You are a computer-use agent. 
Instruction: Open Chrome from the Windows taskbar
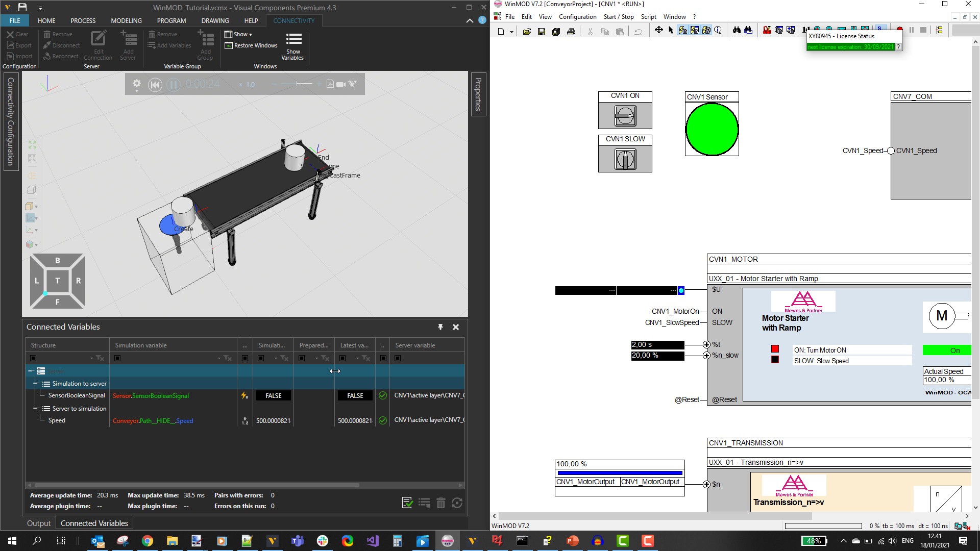(x=147, y=541)
